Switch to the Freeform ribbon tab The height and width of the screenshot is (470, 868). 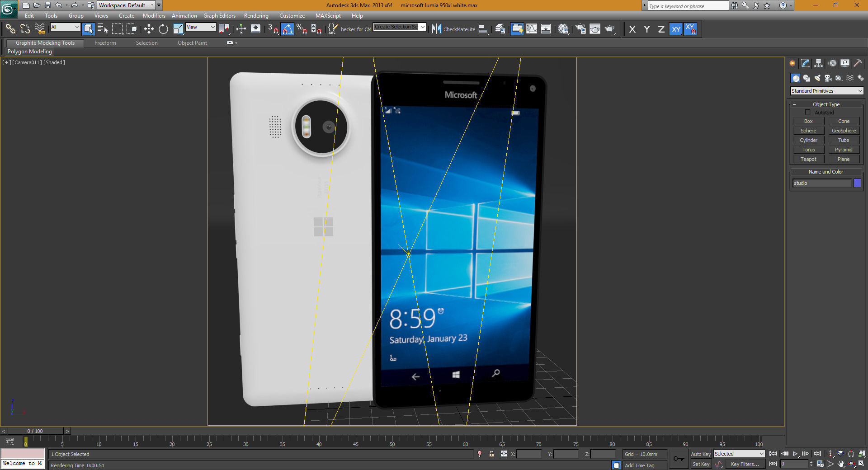point(105,43)
